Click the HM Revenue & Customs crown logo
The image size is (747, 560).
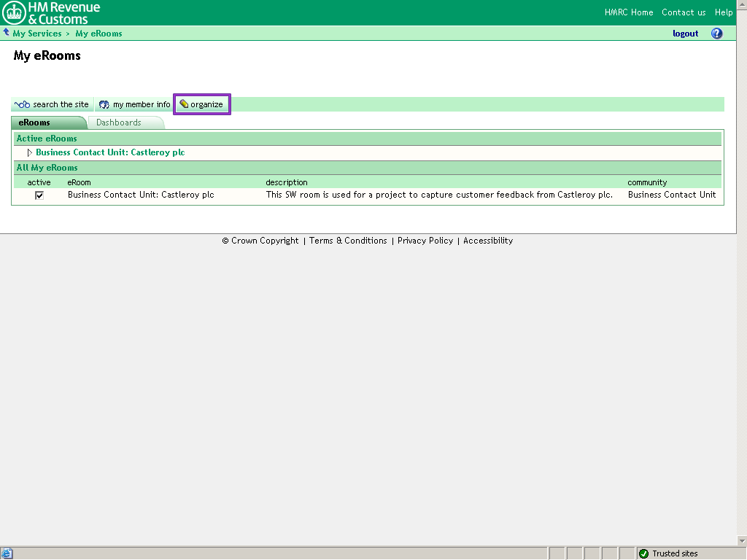point(15,12)
